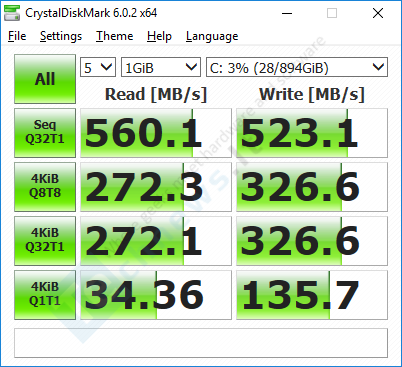The width and height of the screenshot is (402, 367).
Task: Select the Seq write result 523.1
Action: tap(312, 133)
